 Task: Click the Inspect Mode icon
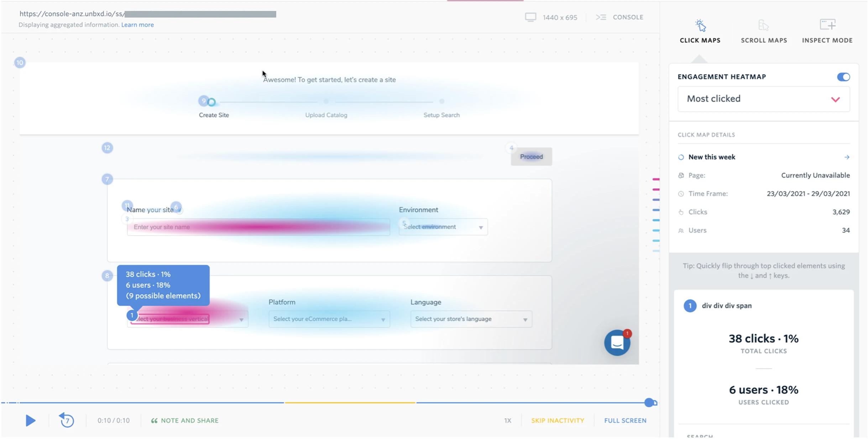827,25
